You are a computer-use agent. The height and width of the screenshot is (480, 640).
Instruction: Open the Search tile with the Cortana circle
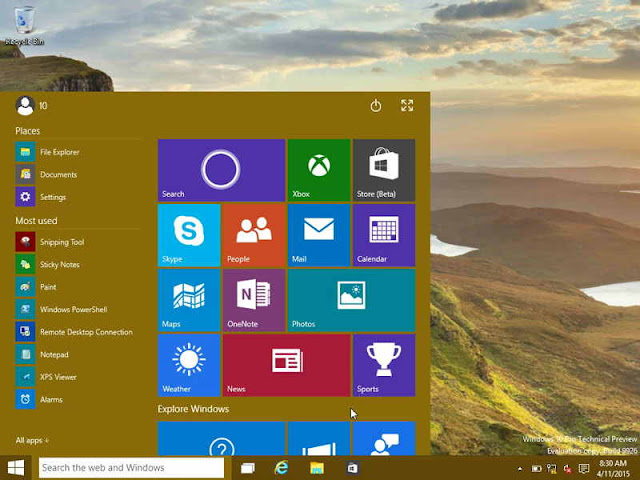click(221, 170)
